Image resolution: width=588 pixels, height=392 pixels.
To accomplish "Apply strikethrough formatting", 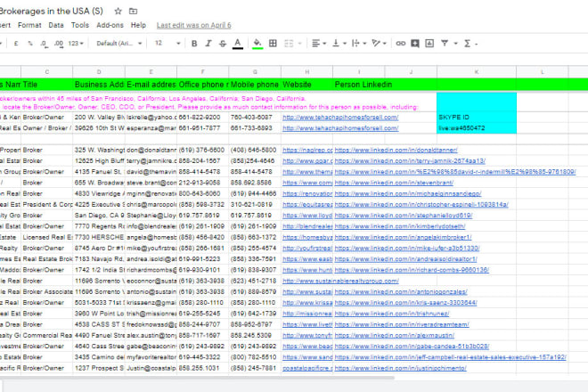I will pyautogui.click(x=223, y=44).
